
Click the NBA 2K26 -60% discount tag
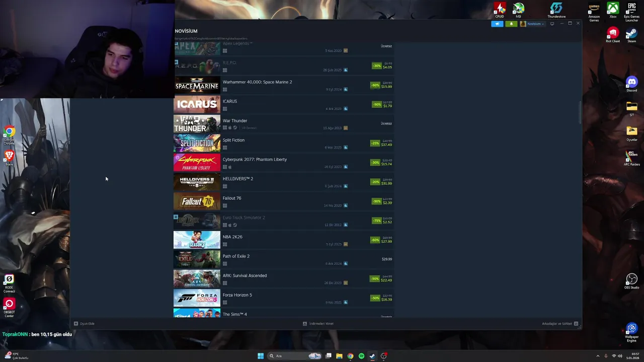pos(375,240)
